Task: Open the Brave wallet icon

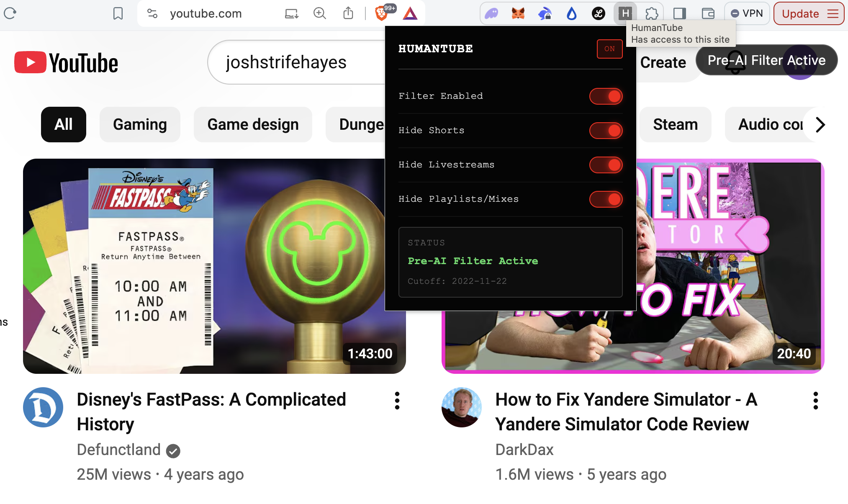Action: click(x=708, y=13)
